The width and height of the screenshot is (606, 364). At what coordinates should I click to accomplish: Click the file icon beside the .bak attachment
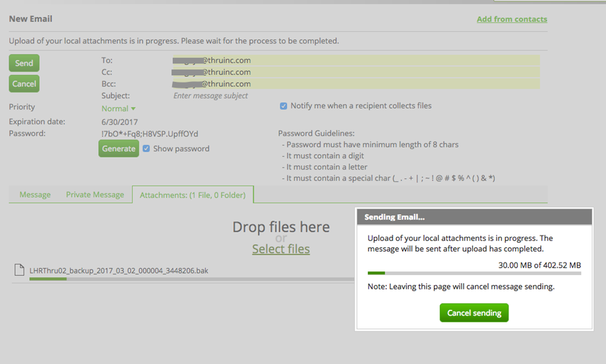coord(18,270)
